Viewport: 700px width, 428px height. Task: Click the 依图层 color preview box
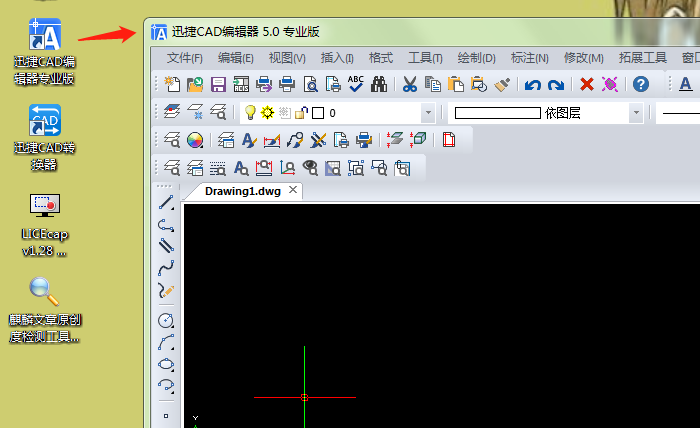coord(497,113)
